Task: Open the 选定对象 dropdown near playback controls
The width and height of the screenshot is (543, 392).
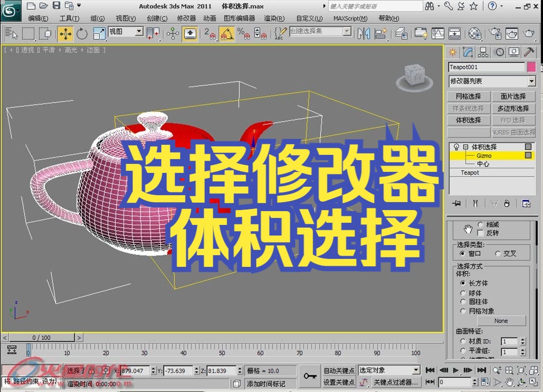Action: [x=389, y=370]
